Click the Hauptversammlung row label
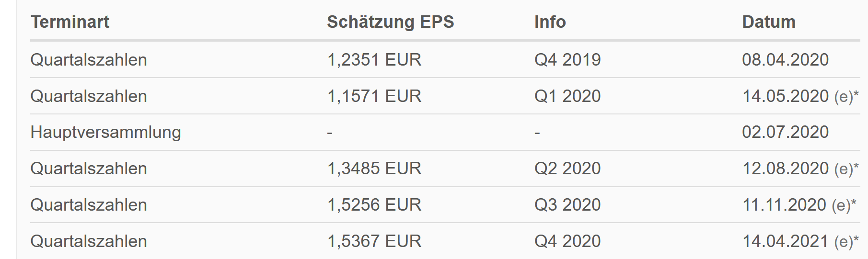The width and height of the screenshot is (868, 259). tap(105, 132)
